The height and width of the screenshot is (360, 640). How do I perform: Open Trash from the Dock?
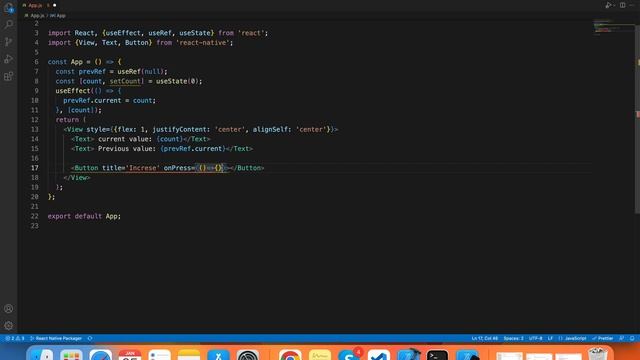coord(598,353)
